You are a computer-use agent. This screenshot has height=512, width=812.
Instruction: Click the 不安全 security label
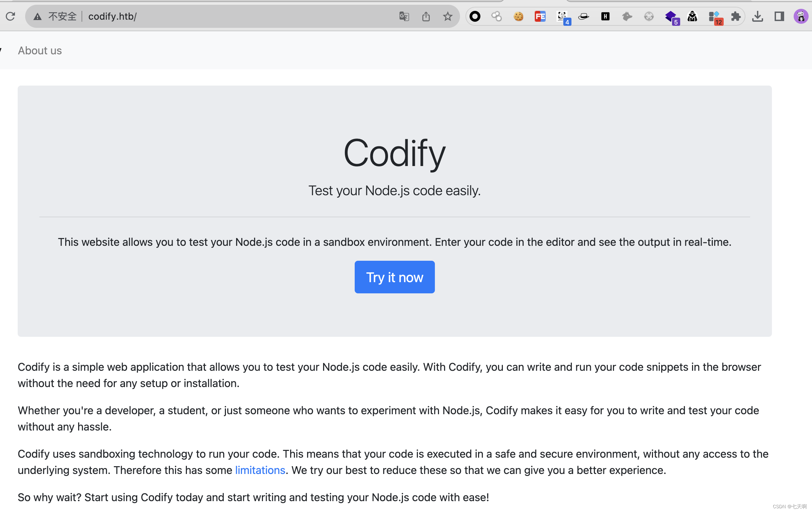(63, 16)
